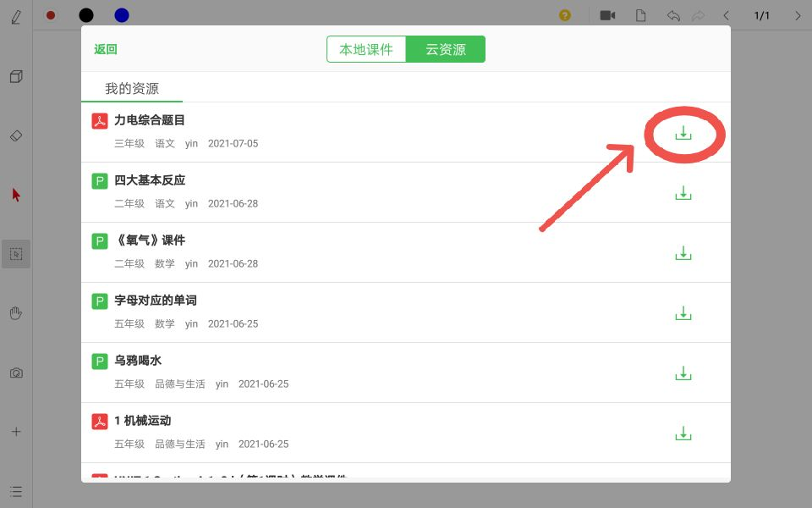Viewport: 812px width, 508px height.
Task: Start screen recording with camera icon
Action: [607, 15]
